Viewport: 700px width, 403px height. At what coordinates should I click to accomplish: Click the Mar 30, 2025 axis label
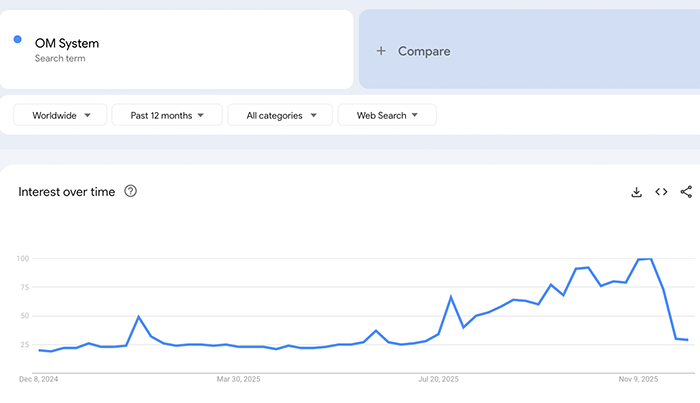238,379
